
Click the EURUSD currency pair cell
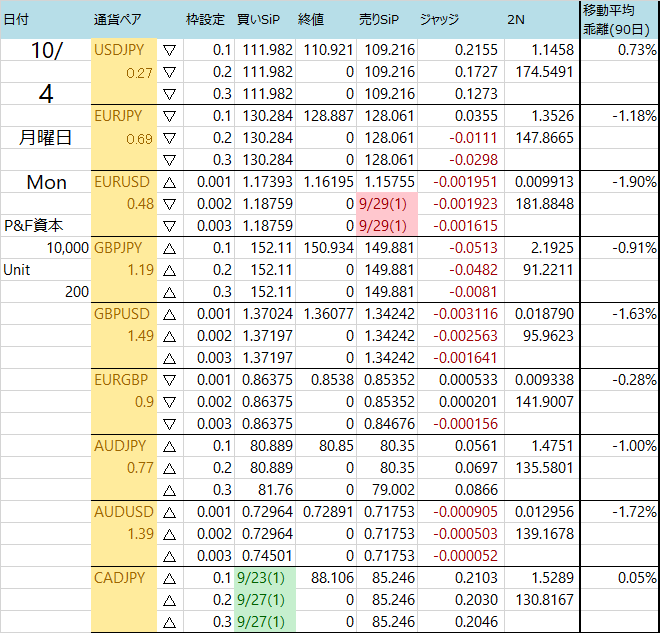pyautogui.click(x=124, y=182)
